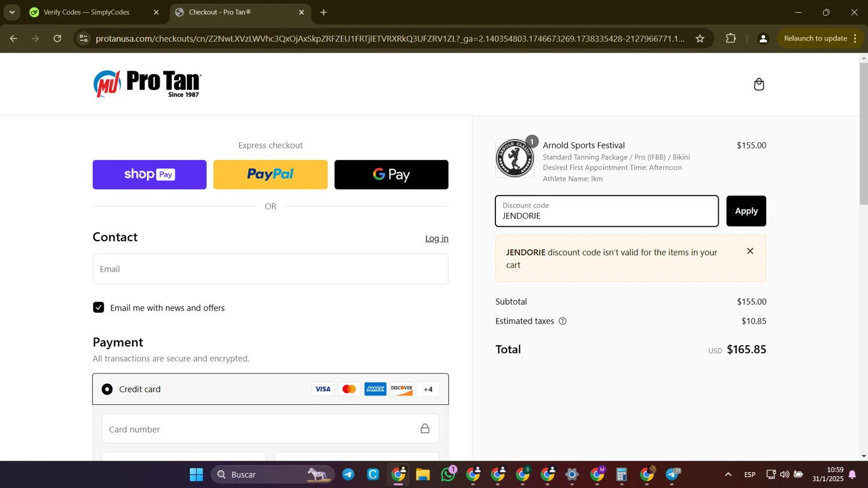Click the American Express icon
The height and width of the screenshot is (488, 868).
click(x=375, y=389)
